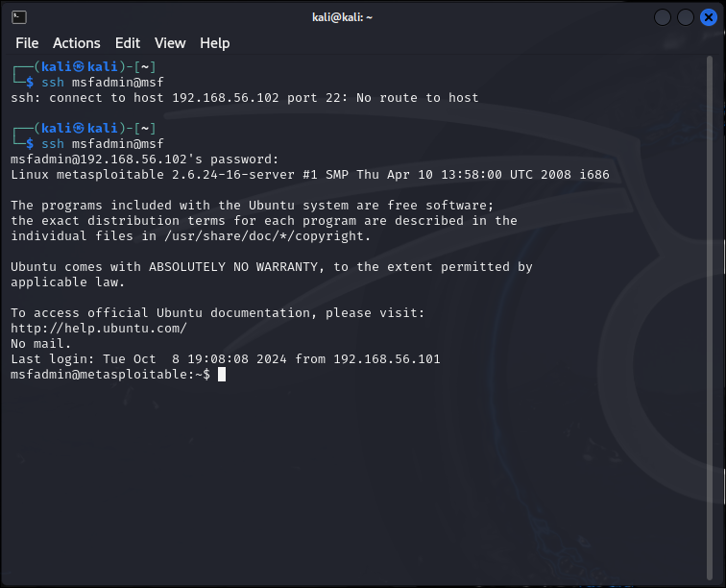Viewport: 726px width, 588px height.
Task: Minimize the terminal window
Action: [664, 17]
